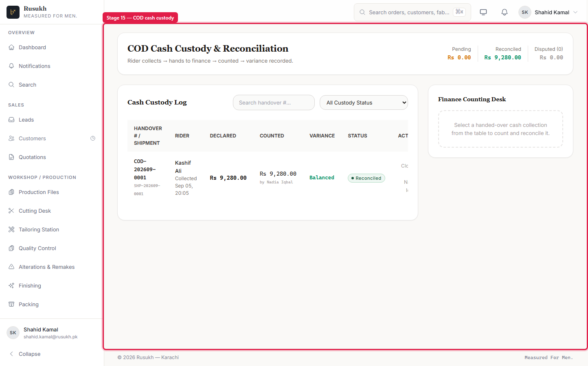Click the Rusukh logo icon

point(13,12)
